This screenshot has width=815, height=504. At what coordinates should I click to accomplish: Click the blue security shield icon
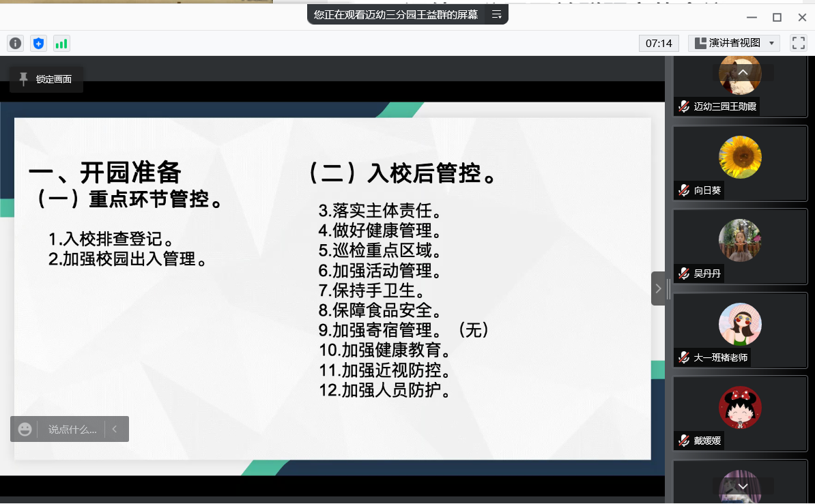pos(38,43)
